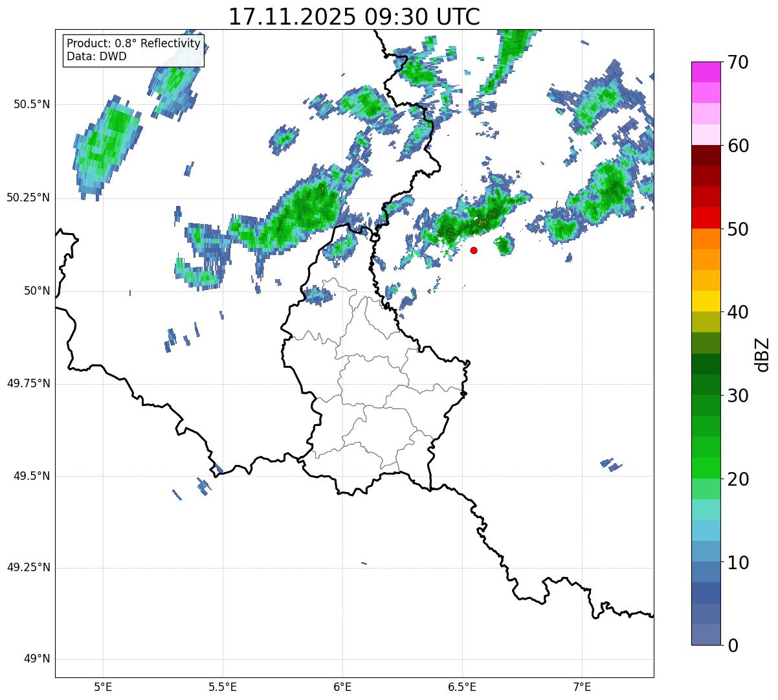Click the title '17.11.2025 09:30 UTC'
Screen dimensions: 778x700
354,16
